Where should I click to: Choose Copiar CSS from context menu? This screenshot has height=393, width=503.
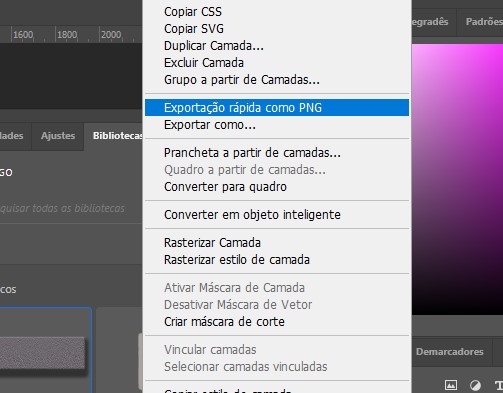coord(277,12)
